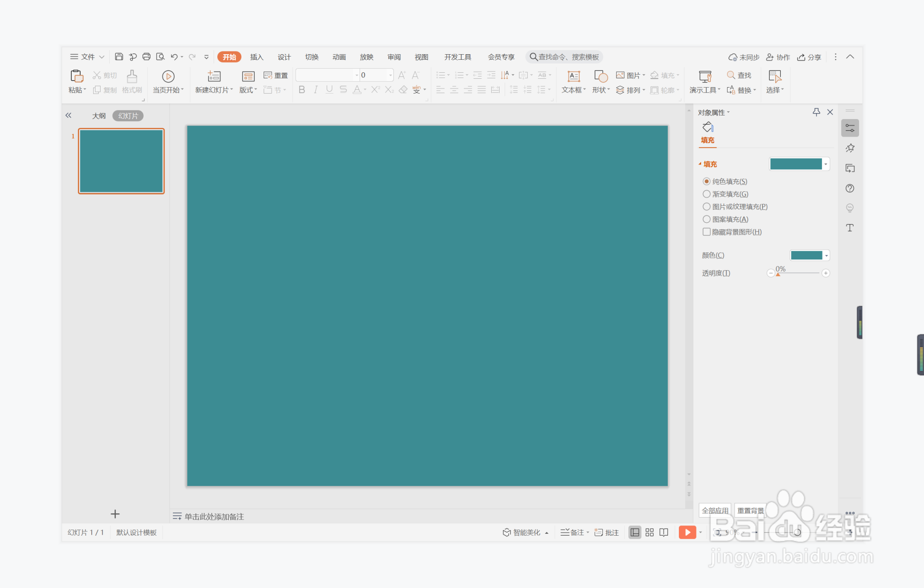Expand the font size combo box

pos(390,75)
